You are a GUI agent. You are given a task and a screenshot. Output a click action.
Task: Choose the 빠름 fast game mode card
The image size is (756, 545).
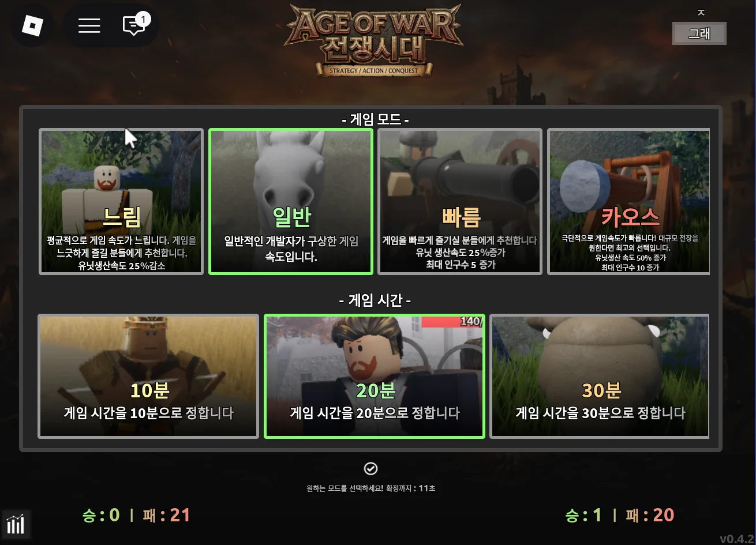[x=460, y=201]
